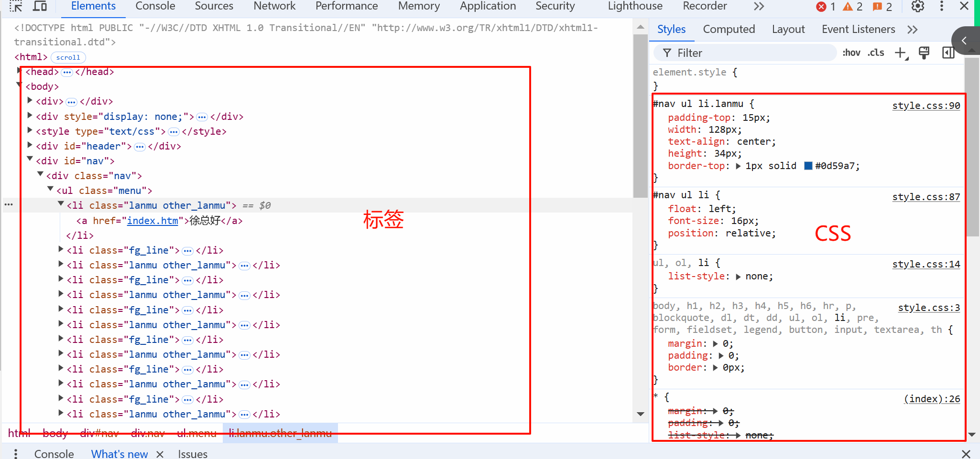Image resolution: width=980 pixels, height=459 pixels.
Task: Select body in the breadcrumb trail
Action: 55,433
